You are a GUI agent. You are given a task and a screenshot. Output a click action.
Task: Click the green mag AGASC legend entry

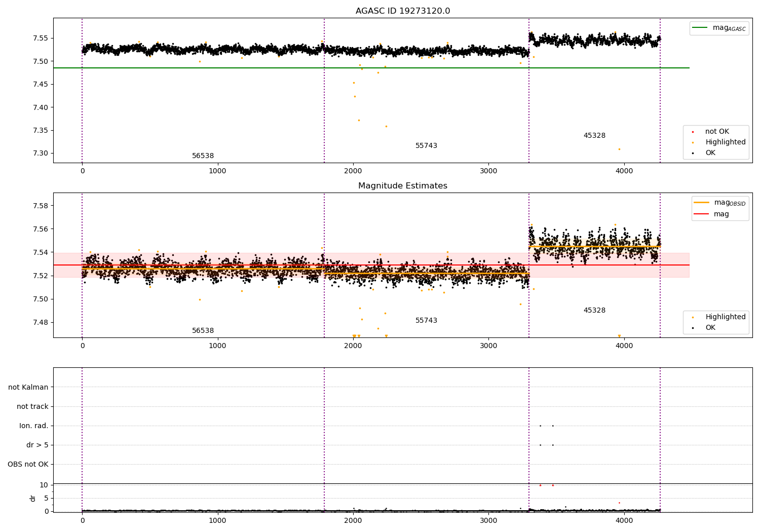pyautogui.click(x=719, y=28)
